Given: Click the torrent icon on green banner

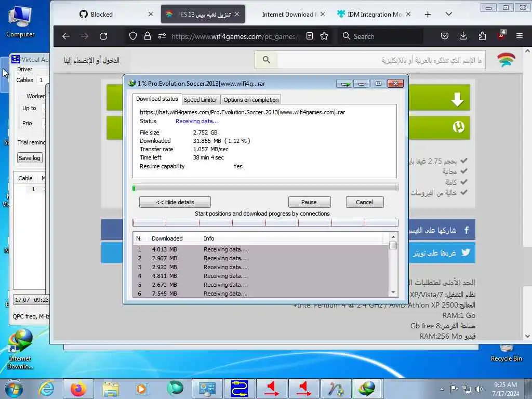Looking at the screenshot, I should pos(458,127).
